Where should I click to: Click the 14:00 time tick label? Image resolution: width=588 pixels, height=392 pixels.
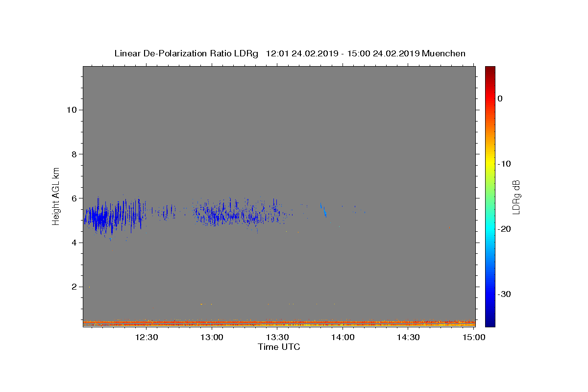pos(343,337)
